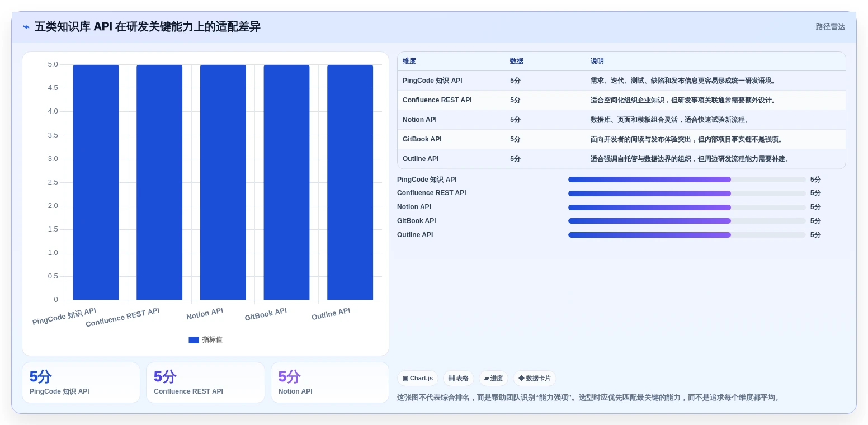Select GitBook API table row name
This screenshot has height=425, width=868.
[422, 139]
